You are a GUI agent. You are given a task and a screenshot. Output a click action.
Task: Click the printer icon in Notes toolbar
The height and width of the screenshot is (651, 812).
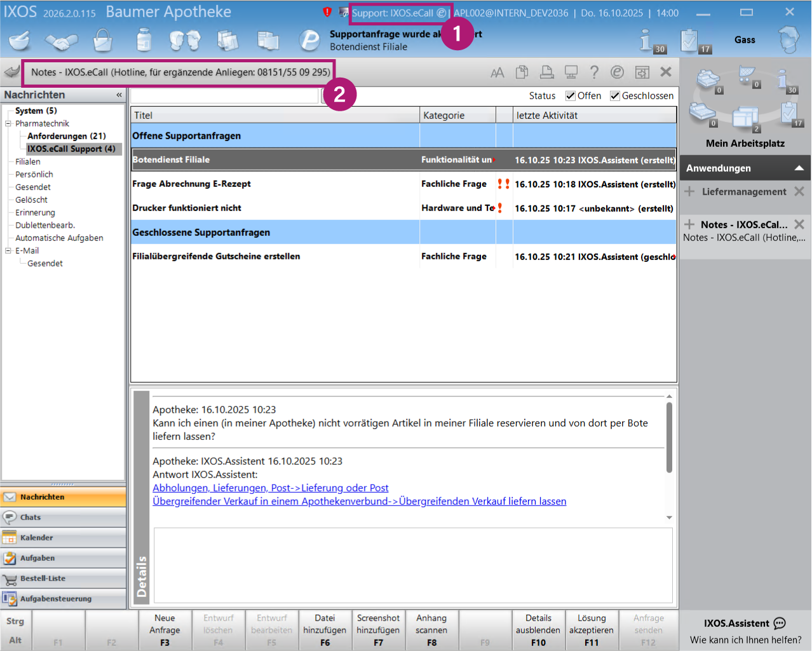pos(546,72)
